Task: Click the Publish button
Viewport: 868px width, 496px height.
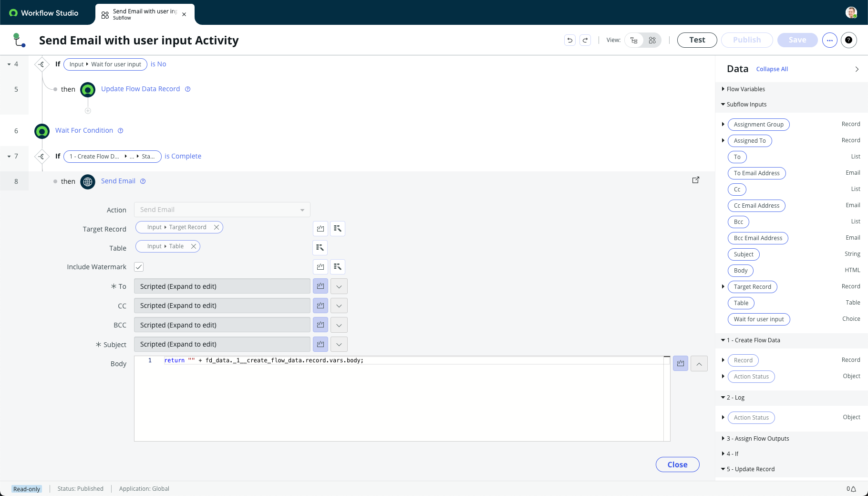Action: click(747, 40)
